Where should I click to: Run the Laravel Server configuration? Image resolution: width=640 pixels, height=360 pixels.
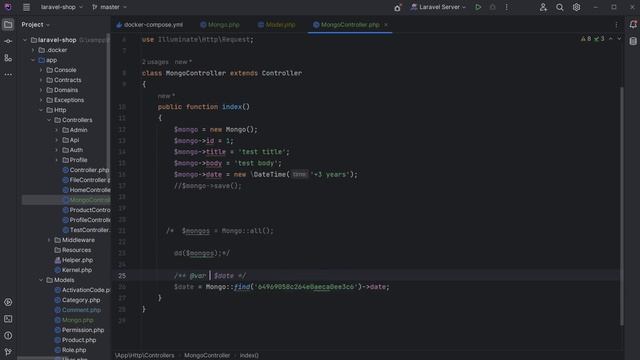(478, 7)
